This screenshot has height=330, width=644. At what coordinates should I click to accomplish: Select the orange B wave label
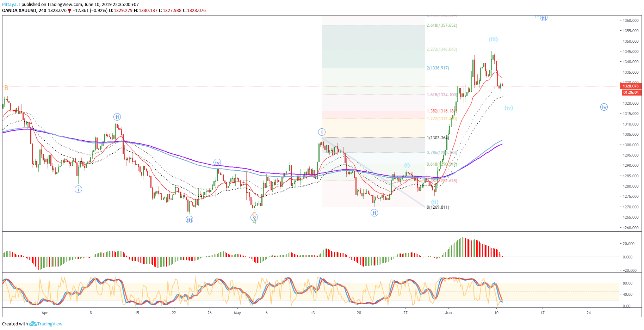click(6, 88)
